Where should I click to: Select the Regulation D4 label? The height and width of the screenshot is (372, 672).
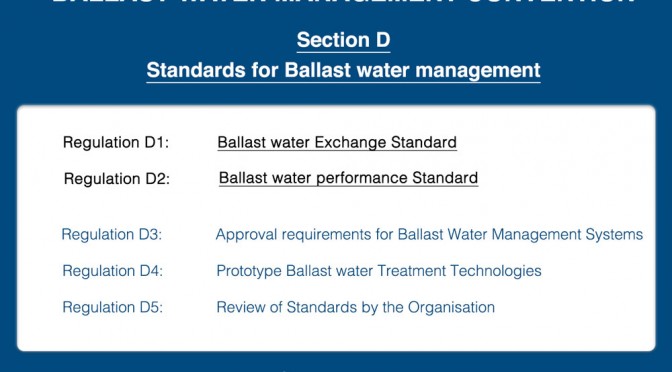pos(113,271)
